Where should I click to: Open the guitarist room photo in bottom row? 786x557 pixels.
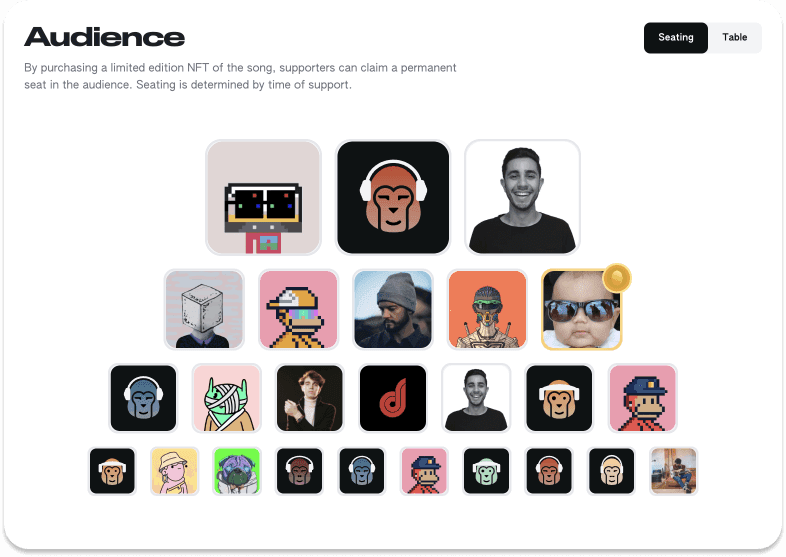[673, 471]
